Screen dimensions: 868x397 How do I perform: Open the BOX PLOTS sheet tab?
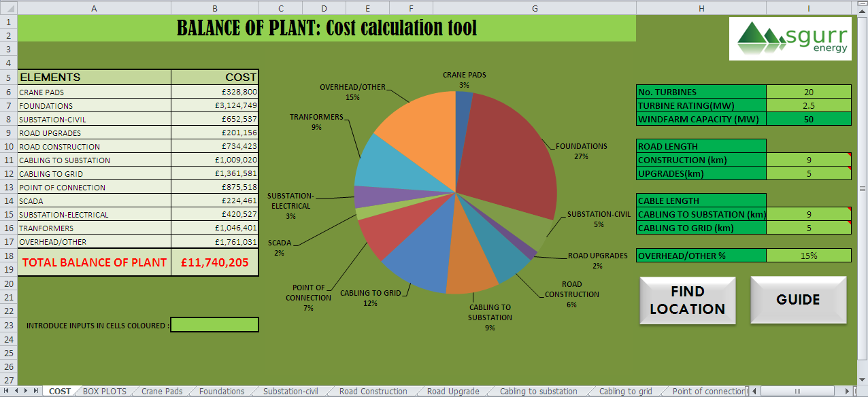104,392
